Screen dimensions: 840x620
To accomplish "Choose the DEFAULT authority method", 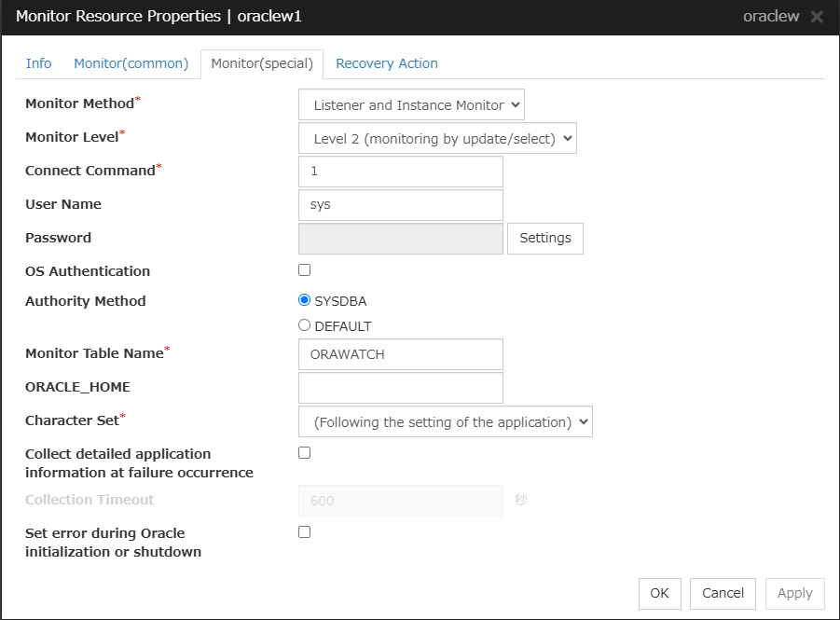I will pos(304,326).
